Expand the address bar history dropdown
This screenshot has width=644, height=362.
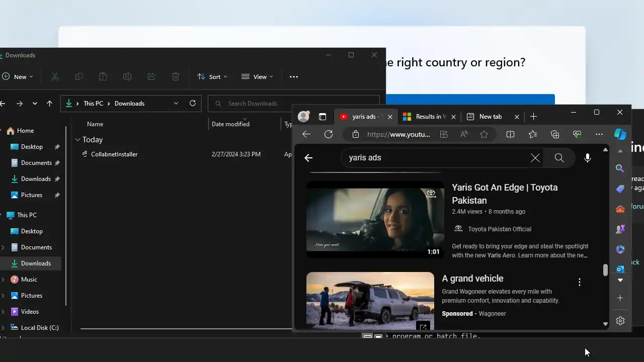[x=176, y=103]
